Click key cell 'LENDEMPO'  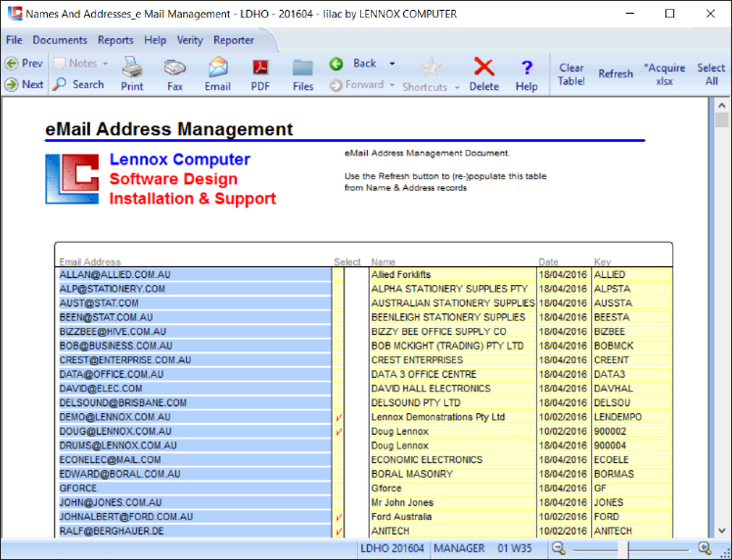632,417
